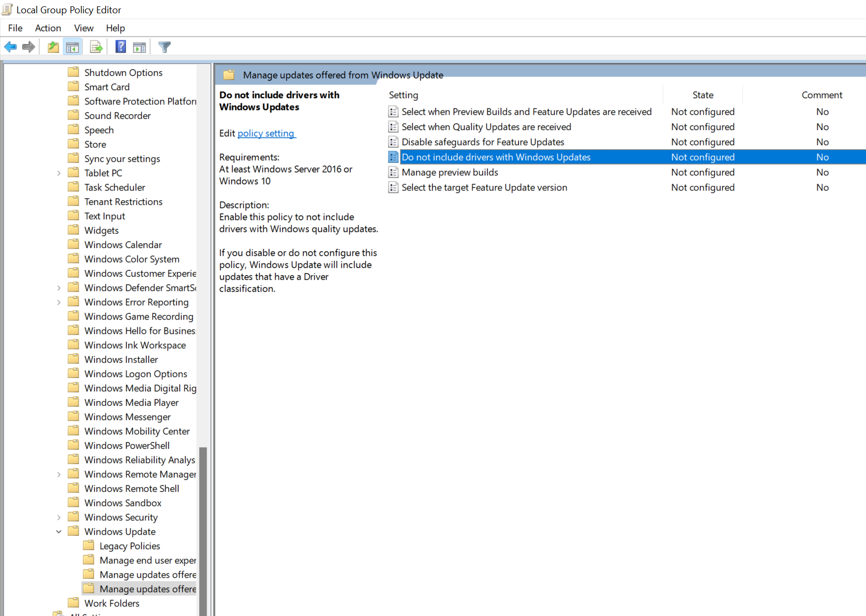Click the Filter funnel icon
This screenshot has height=616, width=866.
point(165,47)
